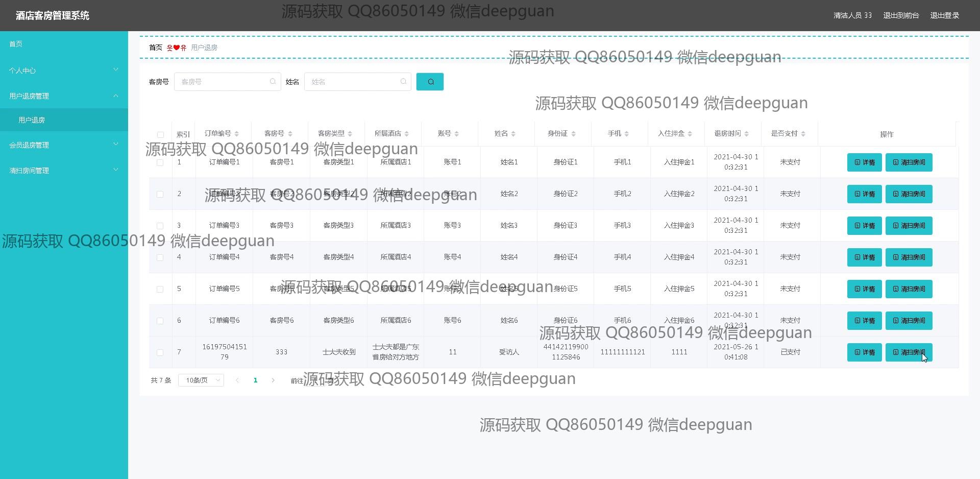Click the 共 7 条 total count
Screen dimensions: 980x479
coord(161,380)
